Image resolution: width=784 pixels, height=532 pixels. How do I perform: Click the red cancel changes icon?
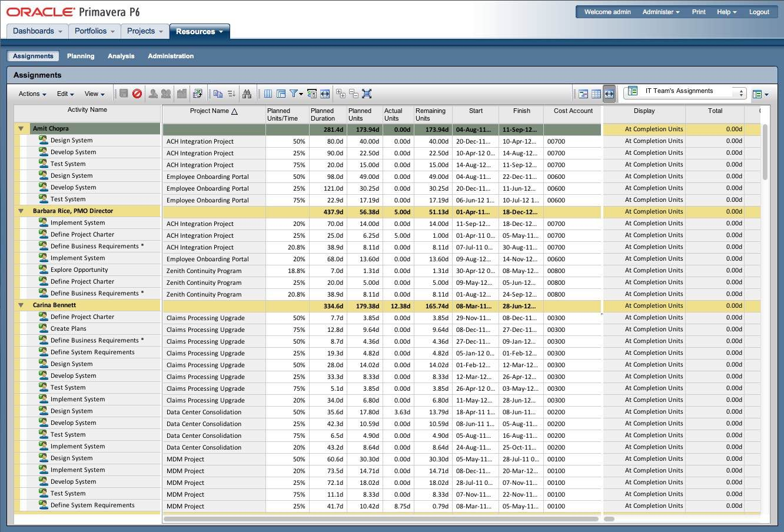click(x=137, y=94)
